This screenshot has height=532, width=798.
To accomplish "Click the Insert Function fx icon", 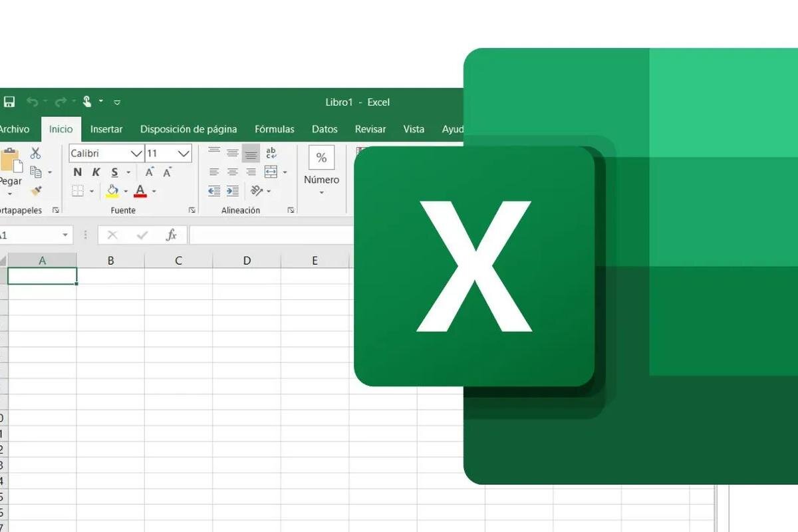I will [171, 235].
